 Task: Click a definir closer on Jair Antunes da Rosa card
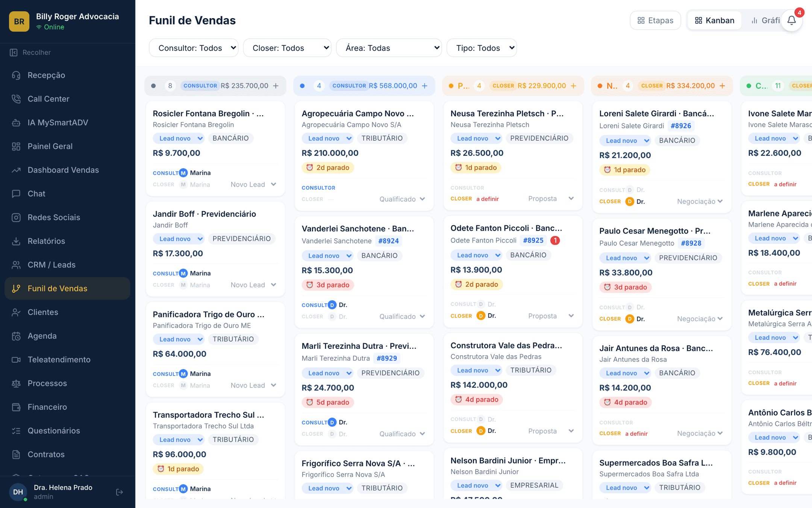636,433
